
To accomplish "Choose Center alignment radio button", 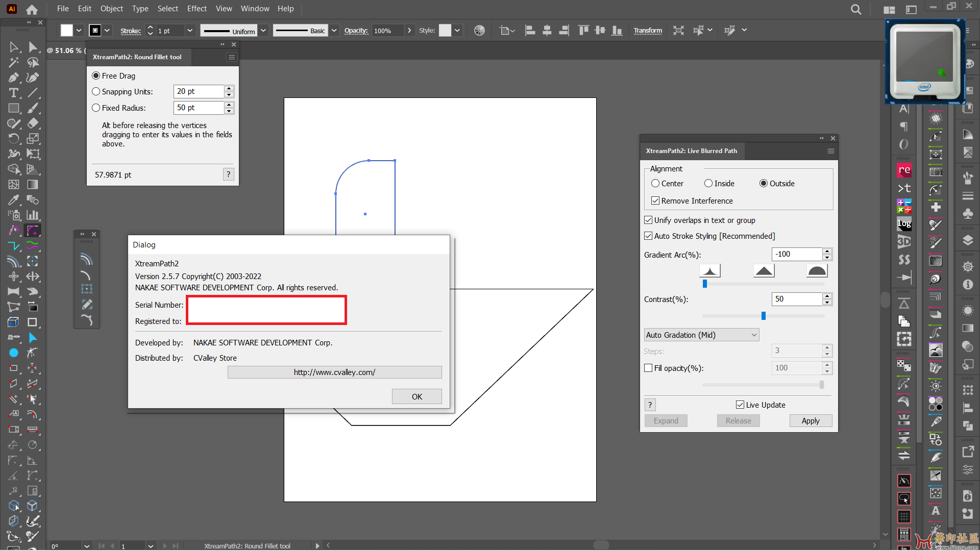I will point(655,183).
